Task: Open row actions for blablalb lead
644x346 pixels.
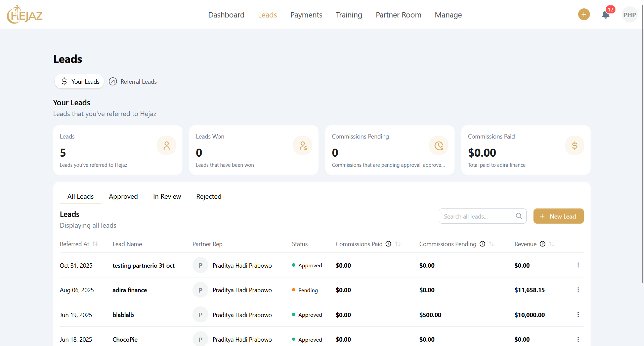Action: pyautogui.click(x=578, y=315)
